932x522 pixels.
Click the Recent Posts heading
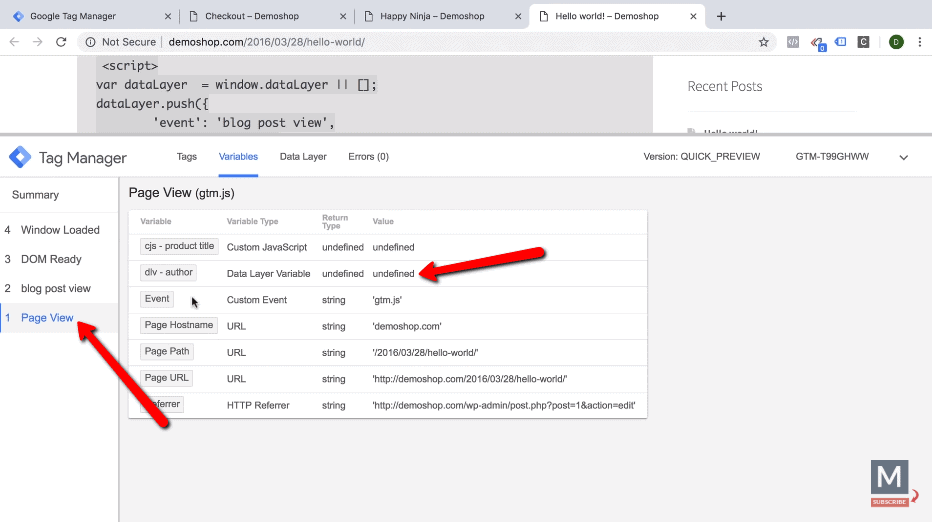[x=725, y=86]
